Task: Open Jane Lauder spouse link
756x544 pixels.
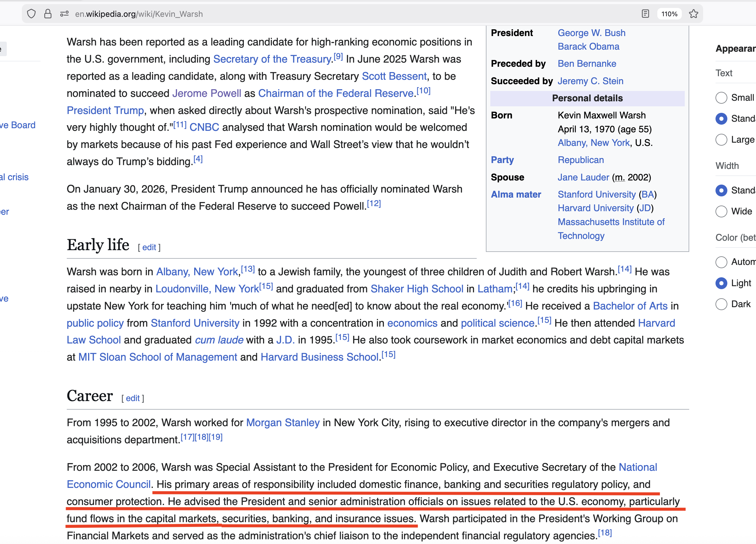Action: coord(583,177)
